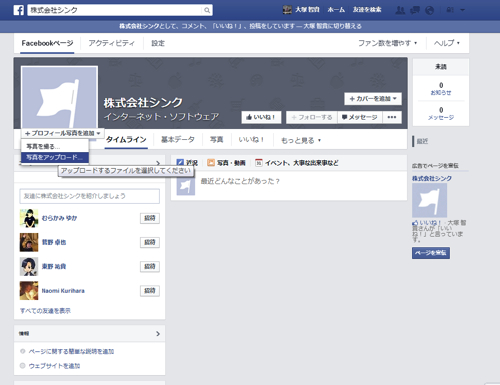Click the user avatar in the top bar
The width and height of the screenshot is (500, 385).
287,10
